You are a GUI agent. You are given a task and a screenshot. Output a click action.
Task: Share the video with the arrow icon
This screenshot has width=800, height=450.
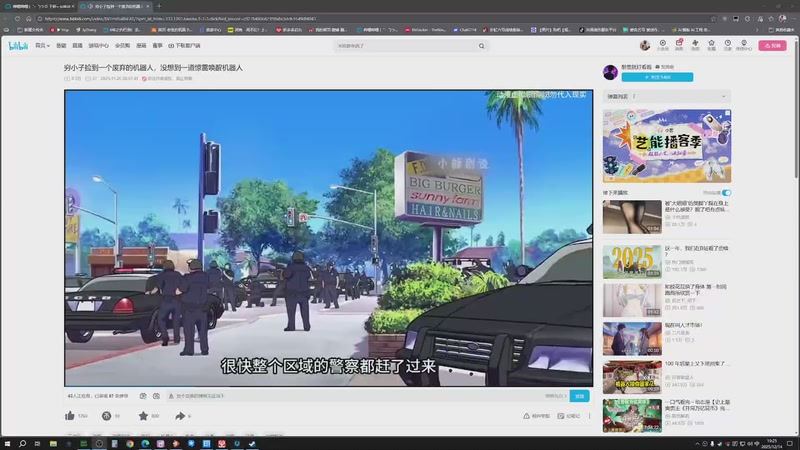coord(180,416)
